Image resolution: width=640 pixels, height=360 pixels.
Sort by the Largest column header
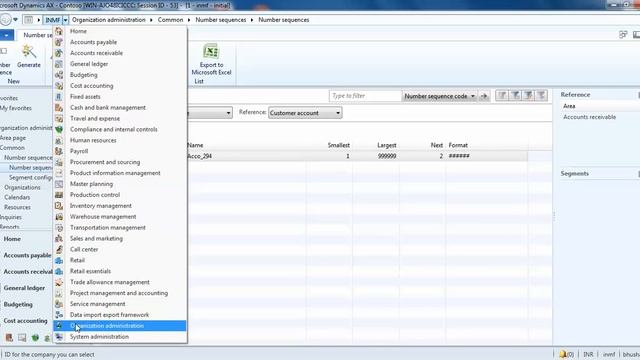pyautogui.click(x=387, y=145)
